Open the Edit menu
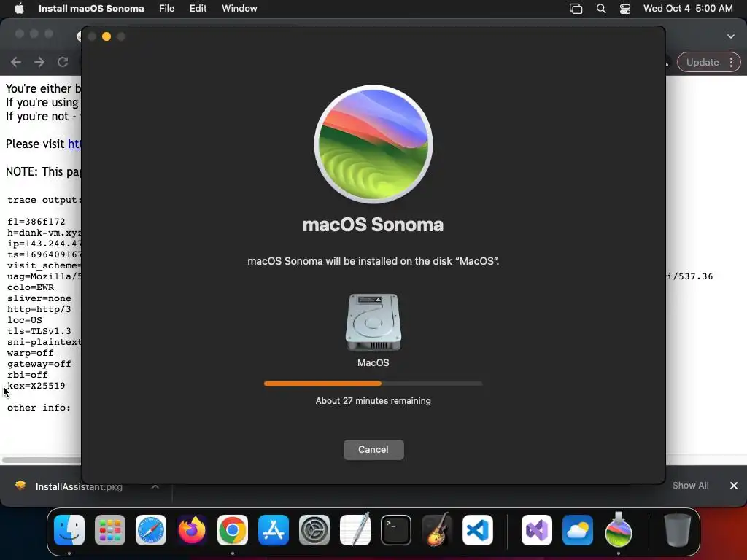This screenshot has height=560, width=747. tap(198, 8)
